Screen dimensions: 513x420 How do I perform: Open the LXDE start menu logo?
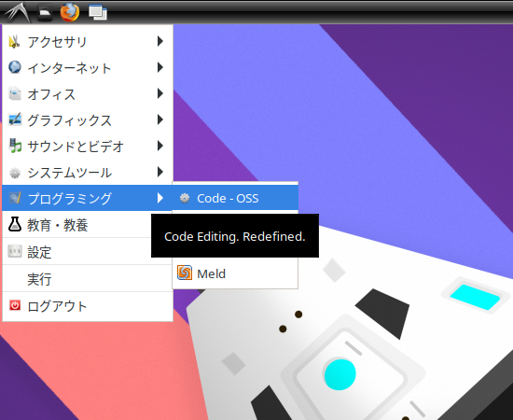click(x=17, y=12)
